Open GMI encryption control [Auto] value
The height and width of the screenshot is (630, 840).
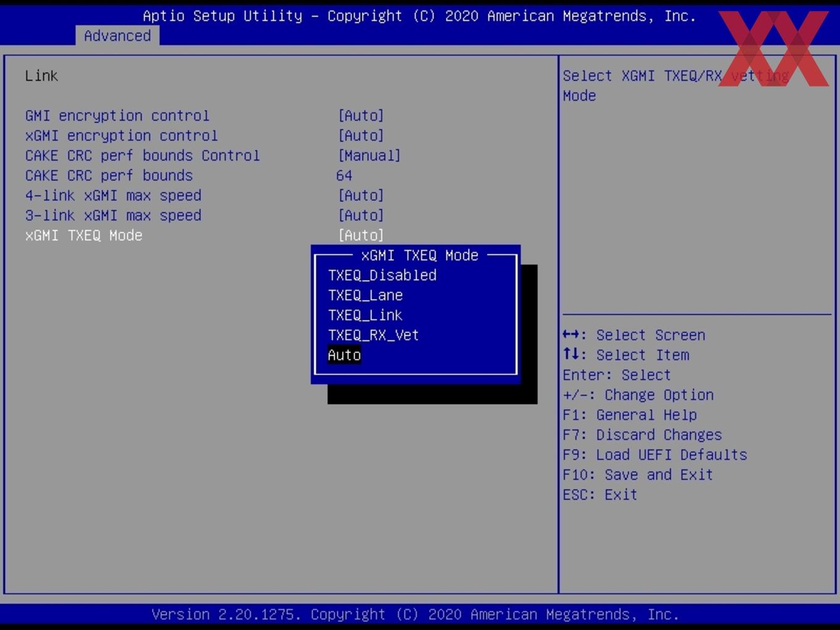point(361,115)
